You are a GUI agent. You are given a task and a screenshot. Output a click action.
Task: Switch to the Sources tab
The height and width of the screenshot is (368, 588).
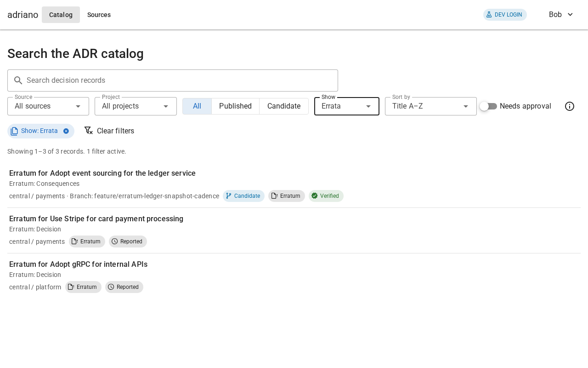click(99, 15)
